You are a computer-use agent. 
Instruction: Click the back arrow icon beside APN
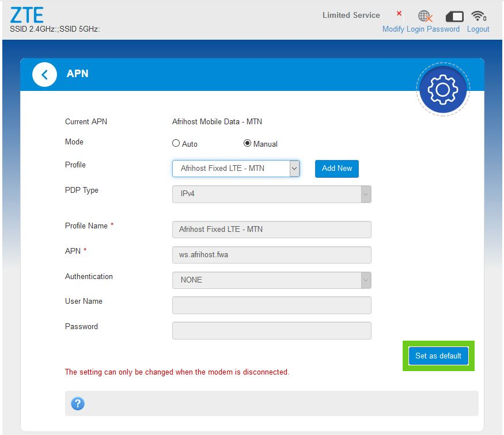click(x=44, y=75)
